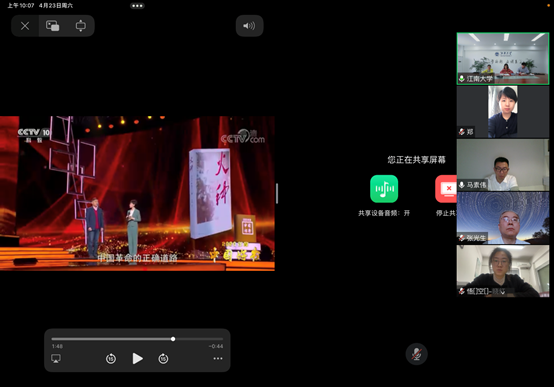Toggle shared device audio button

click(x=384, y=189)
